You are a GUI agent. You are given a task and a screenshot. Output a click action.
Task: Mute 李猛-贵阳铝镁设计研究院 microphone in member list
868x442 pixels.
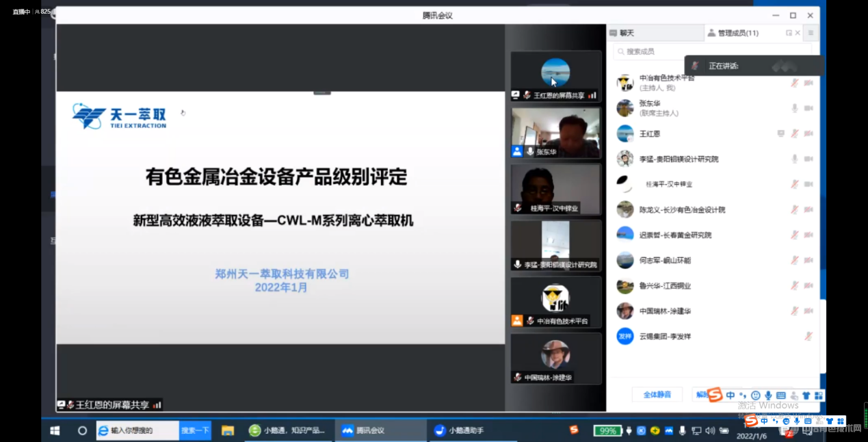click(x=794, y=159)
